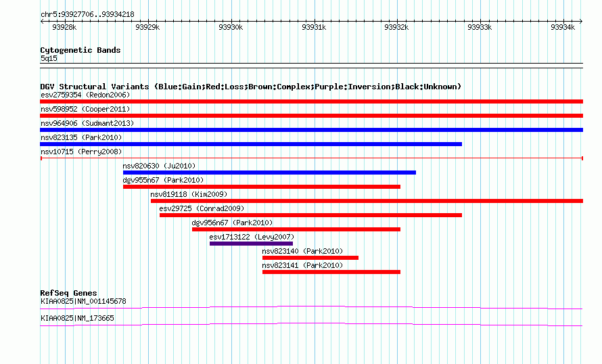
Task: Click the nsv823141 (Park2010) label
Action: tap(302, 265)
